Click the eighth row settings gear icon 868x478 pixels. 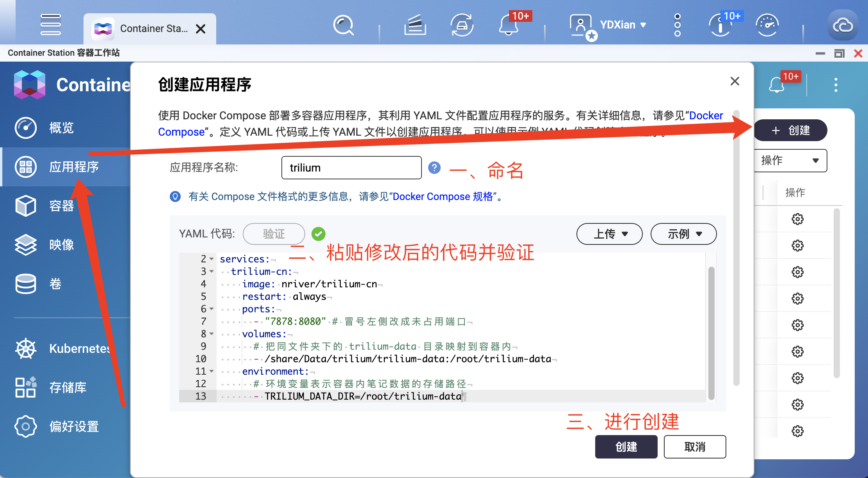[798, 405]
